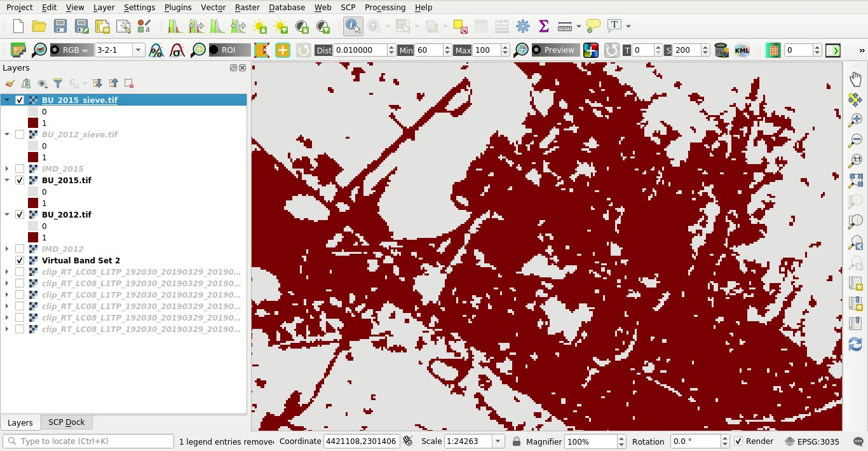The height and width of the screenshot is (451, 868).
Task: Uncheck the BU_2015.tif layer checkbox
Action: 20,180
